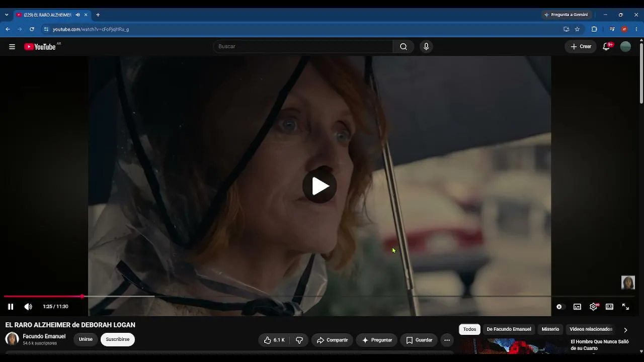Share the video using Compartir
The image size is (644, 362).
click(x=332, y=340)
